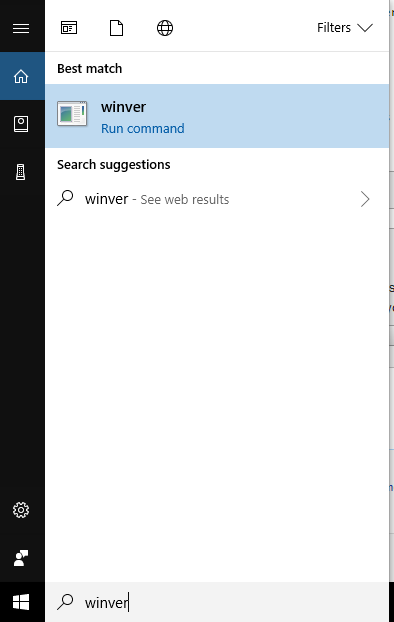
Task: Go to the Home sidebar icon
Action: [21, 76]
